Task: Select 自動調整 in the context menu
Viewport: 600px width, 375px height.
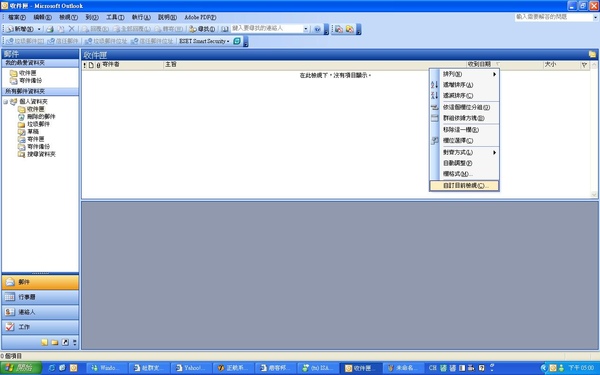Action: point(464,163)
